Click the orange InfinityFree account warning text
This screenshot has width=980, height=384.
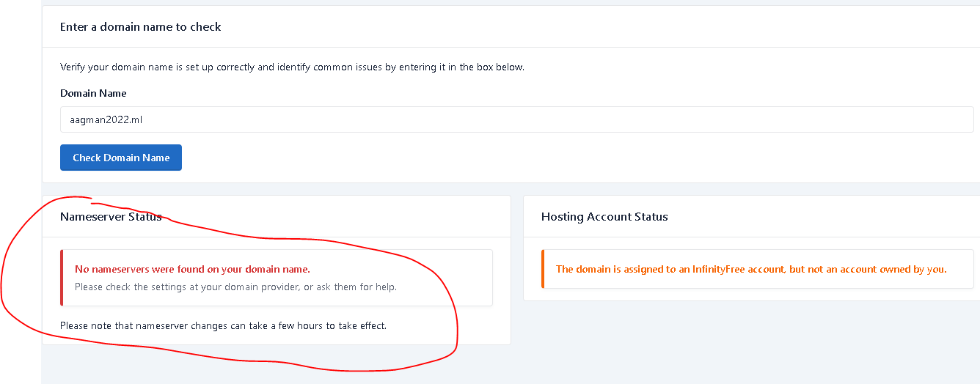click(x=750, y=269)
